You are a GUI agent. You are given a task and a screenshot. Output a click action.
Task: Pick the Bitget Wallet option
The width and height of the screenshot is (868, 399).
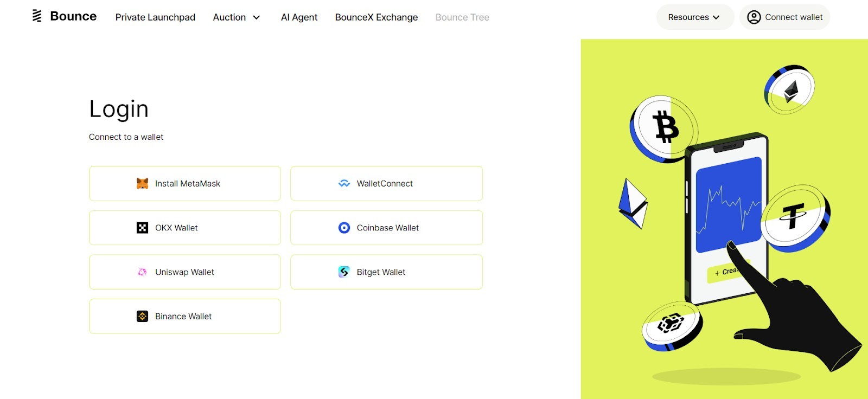[x=386, y=272]
